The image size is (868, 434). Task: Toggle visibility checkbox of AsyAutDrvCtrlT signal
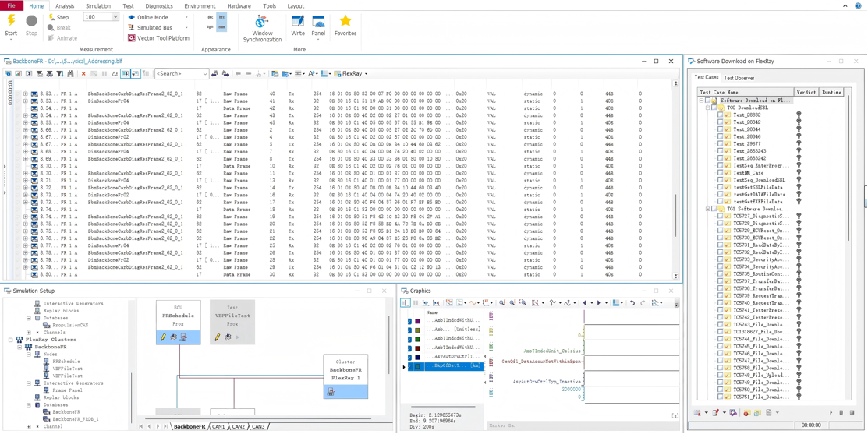point(409,357)
